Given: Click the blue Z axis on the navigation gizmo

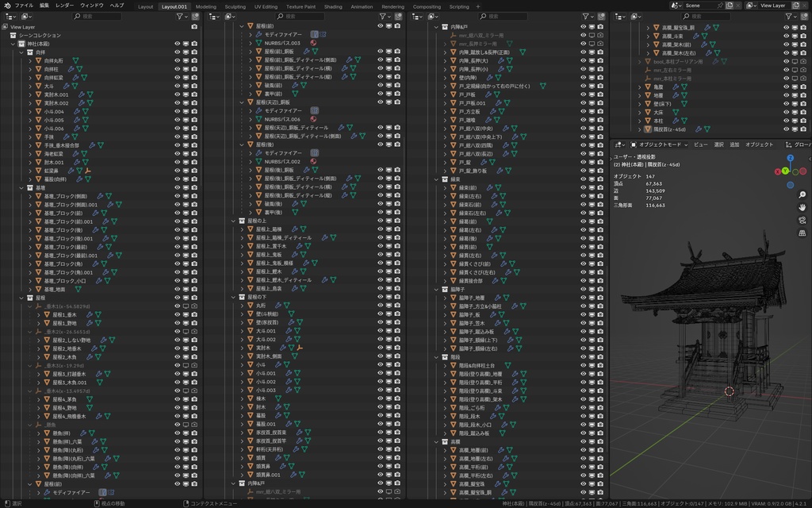Looking at the screenshot, I should [791, 158].
